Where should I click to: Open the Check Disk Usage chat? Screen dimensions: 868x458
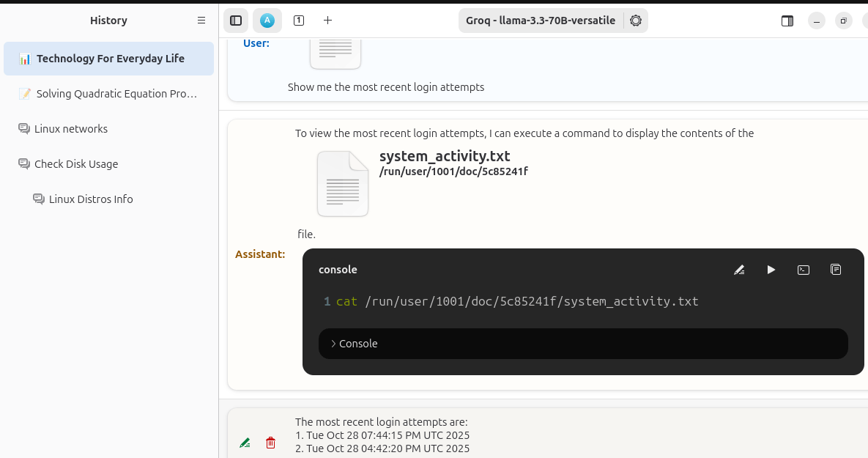(76, 164)
